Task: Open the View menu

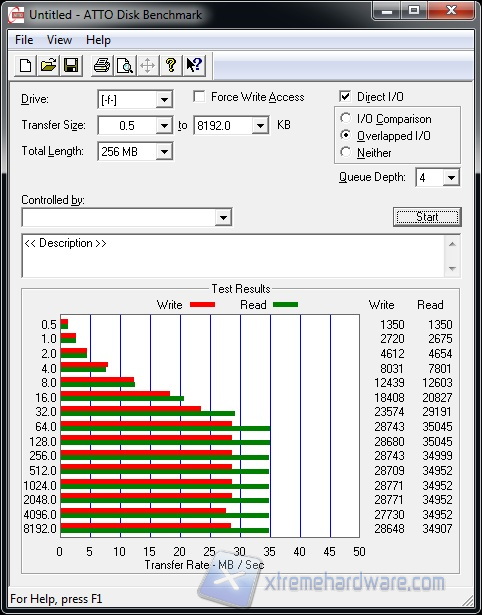Action: point(59,40)
